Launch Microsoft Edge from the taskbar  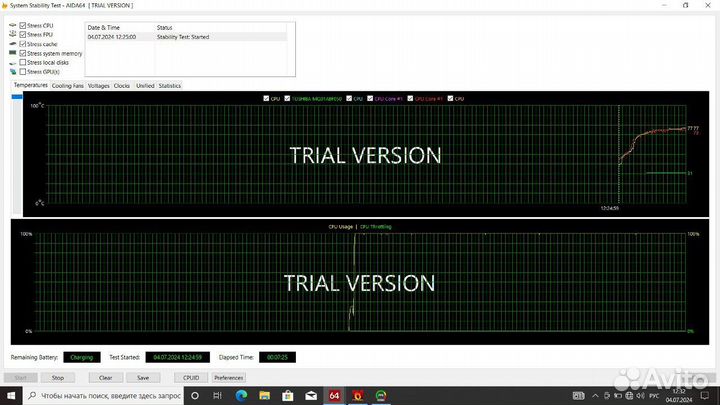point(241,395)
